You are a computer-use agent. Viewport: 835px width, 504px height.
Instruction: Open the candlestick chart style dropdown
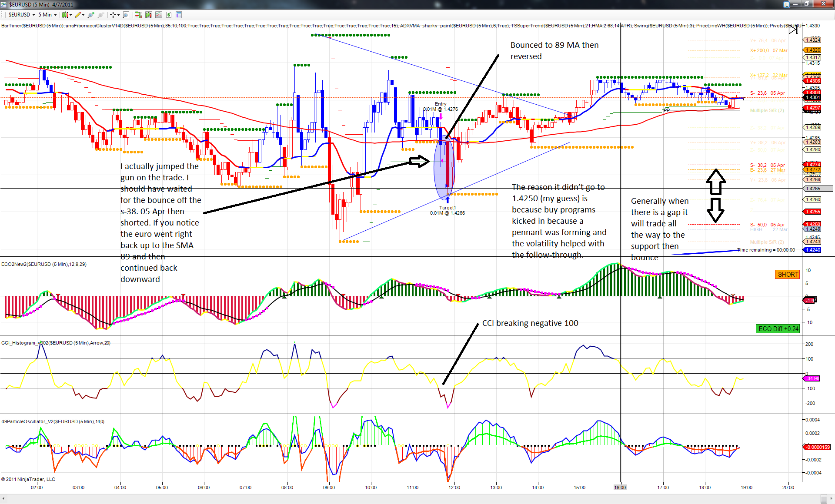[x=67, y=15]
